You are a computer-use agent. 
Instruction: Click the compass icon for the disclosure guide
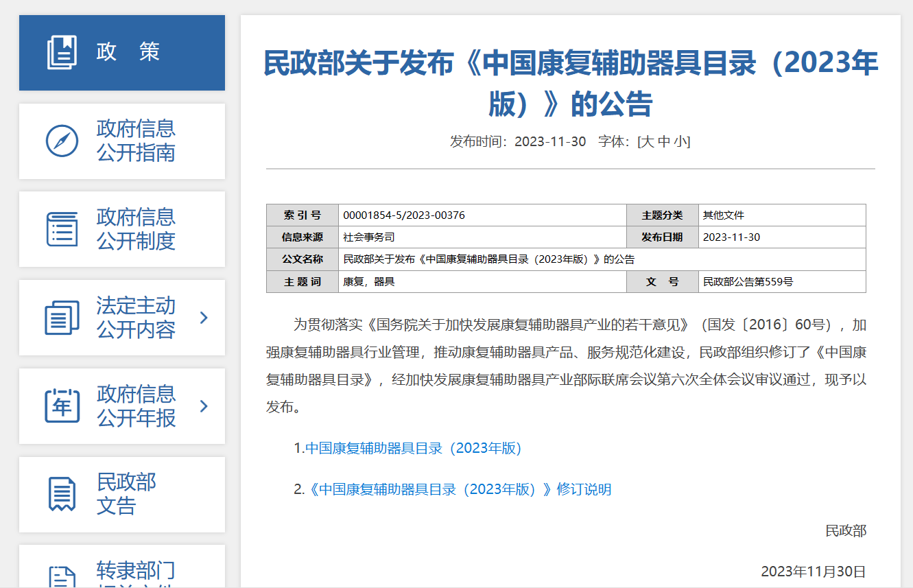coord(62,141)
